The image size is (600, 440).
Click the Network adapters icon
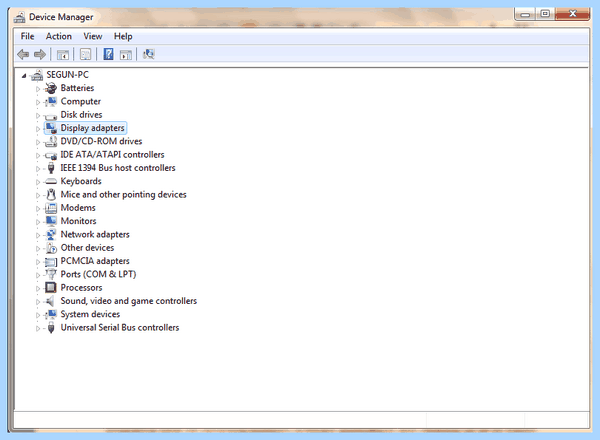(51, 235)
